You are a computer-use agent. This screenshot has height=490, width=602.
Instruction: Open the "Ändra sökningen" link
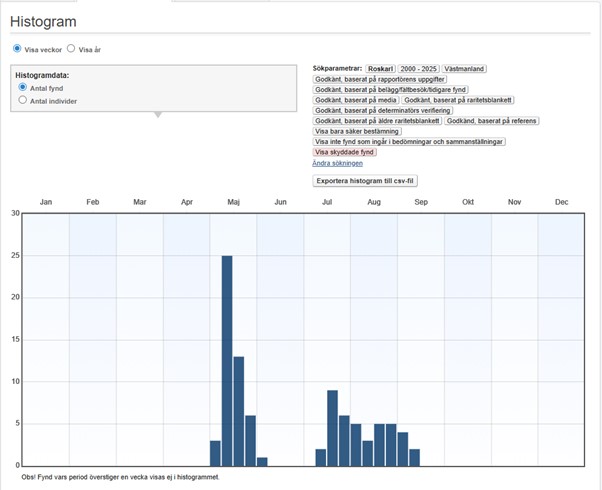[337, 163]
